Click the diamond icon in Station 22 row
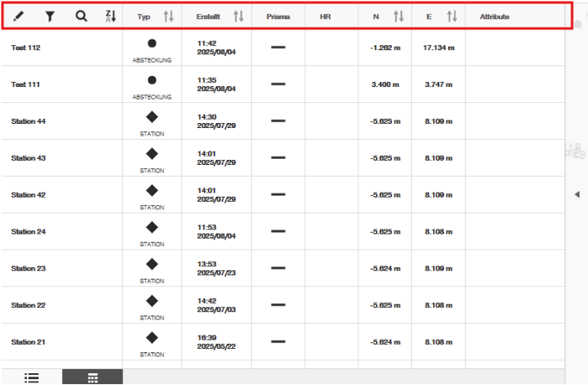The image size is (588, 385). 152,300
